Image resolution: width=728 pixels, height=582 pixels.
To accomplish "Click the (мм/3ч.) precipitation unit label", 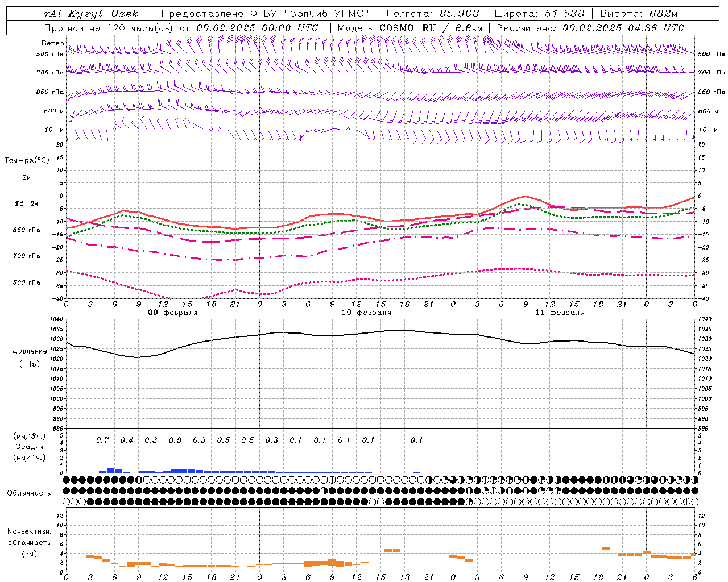I will click(30, 436).
